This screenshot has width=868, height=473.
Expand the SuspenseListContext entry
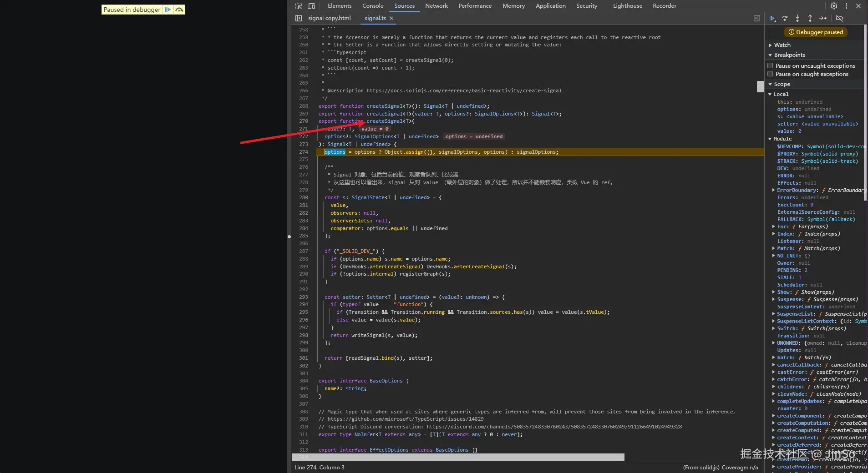pyautogui.click(x=773, y=321)
